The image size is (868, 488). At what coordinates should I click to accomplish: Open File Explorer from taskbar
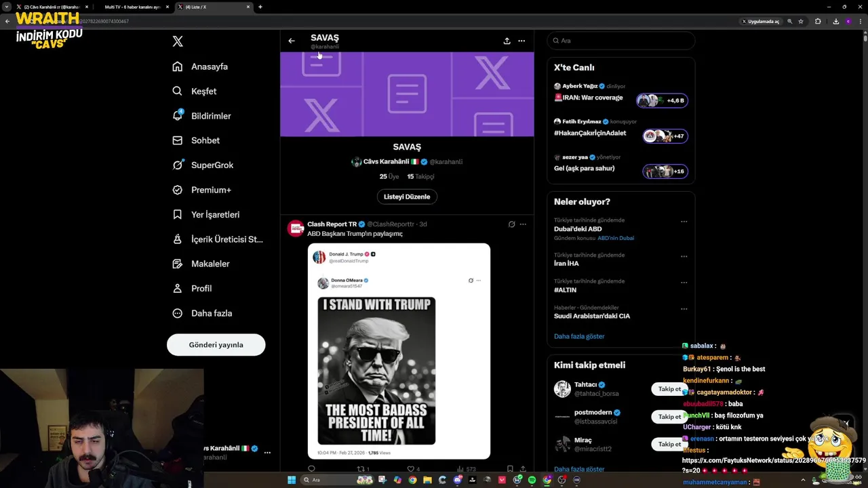click(x=428, y=480)
